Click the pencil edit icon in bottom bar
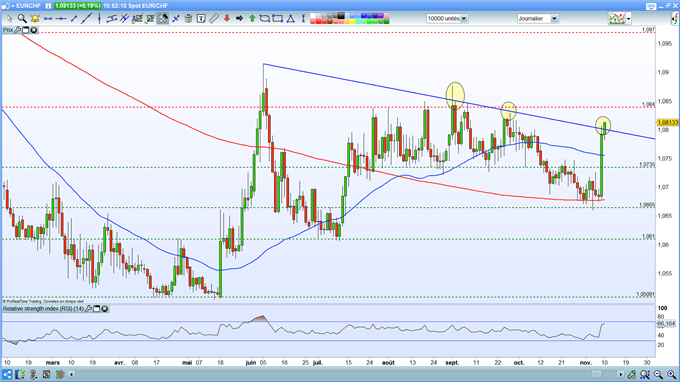 pos(20,374)
